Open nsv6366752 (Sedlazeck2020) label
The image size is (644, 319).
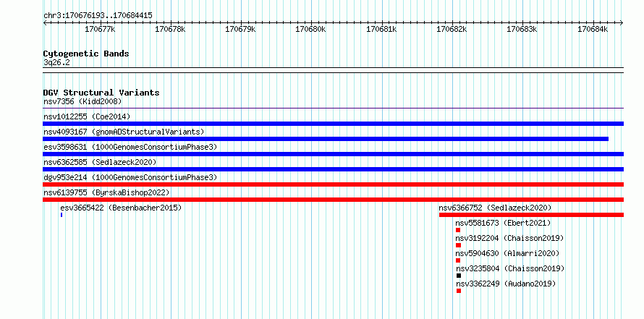[496, 208]
